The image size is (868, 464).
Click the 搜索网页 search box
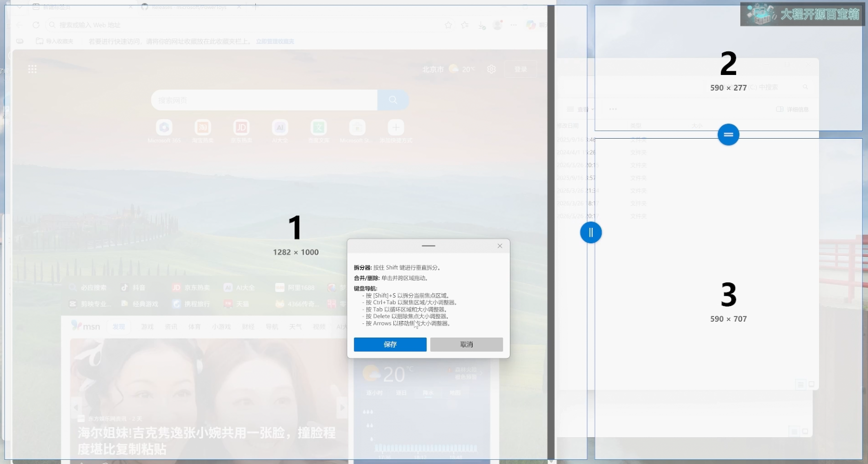click(x=264, y=100)
